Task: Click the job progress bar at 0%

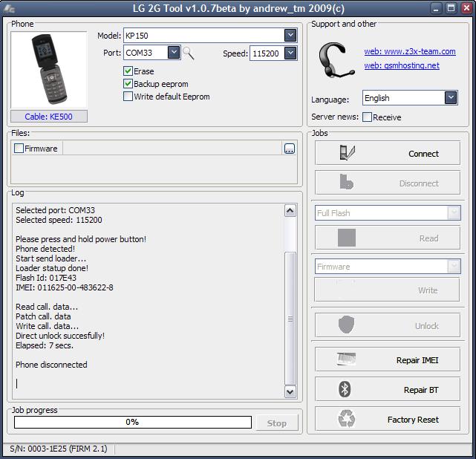Action: (x=133, y=422)
